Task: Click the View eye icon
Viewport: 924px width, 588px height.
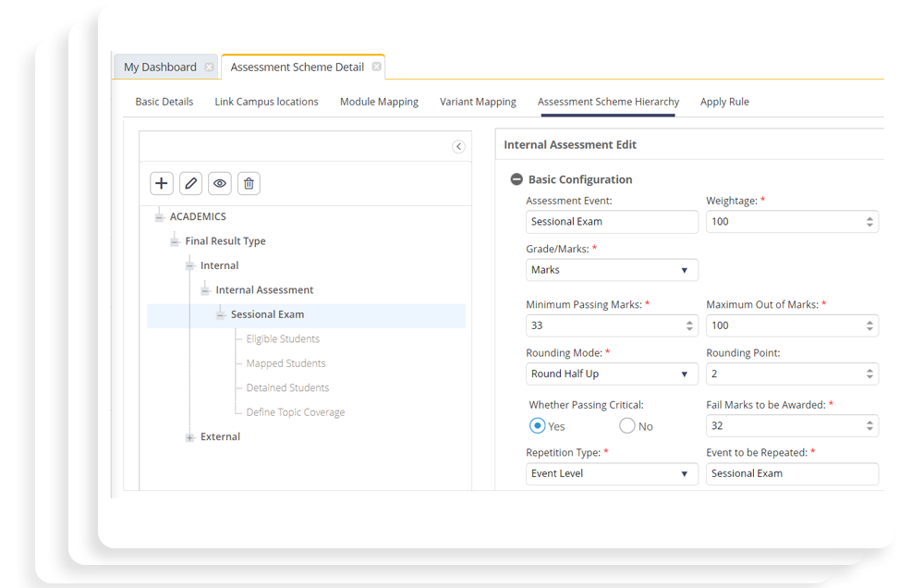Action: 220,183
